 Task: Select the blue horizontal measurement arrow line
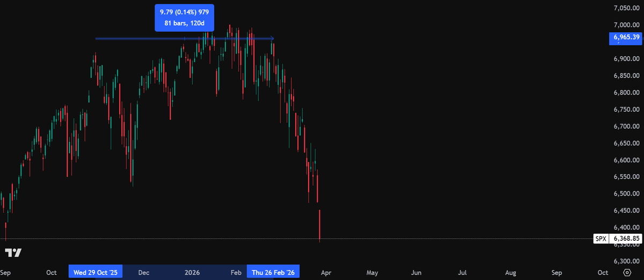[x=185, y=38]
